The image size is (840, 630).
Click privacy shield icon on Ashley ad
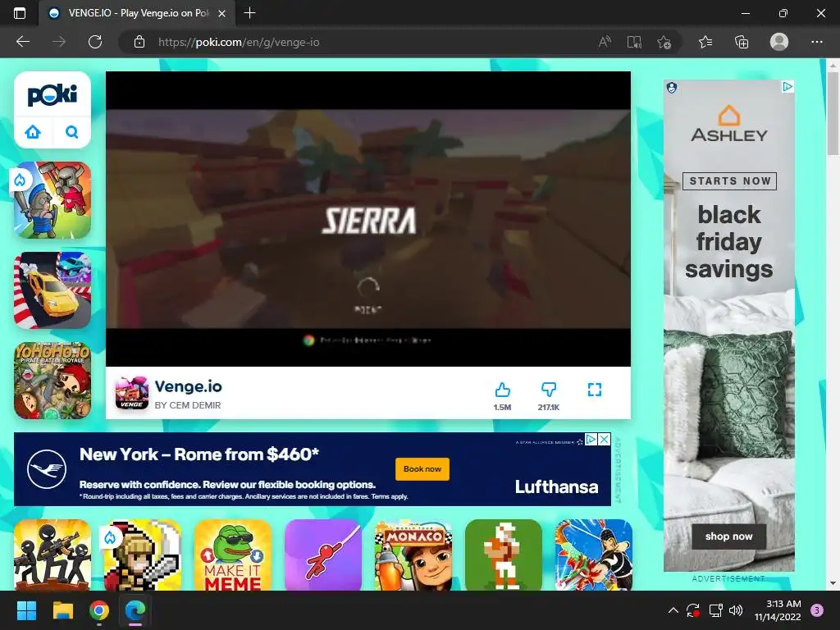click(672, 87)
